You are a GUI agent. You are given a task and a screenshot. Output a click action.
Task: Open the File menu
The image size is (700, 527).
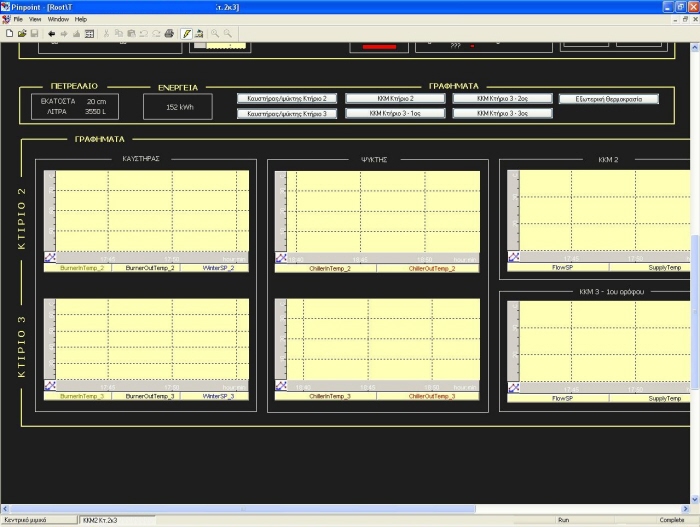[18, 19]
